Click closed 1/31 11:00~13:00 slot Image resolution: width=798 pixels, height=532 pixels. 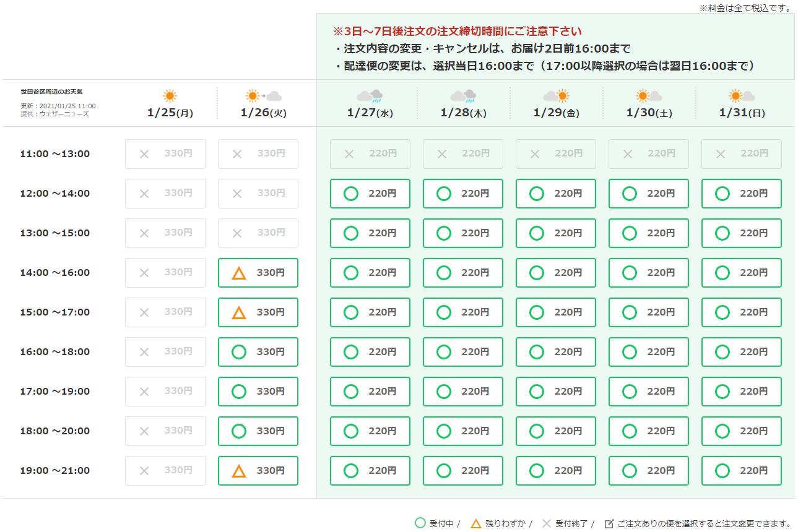click(742, 154)
